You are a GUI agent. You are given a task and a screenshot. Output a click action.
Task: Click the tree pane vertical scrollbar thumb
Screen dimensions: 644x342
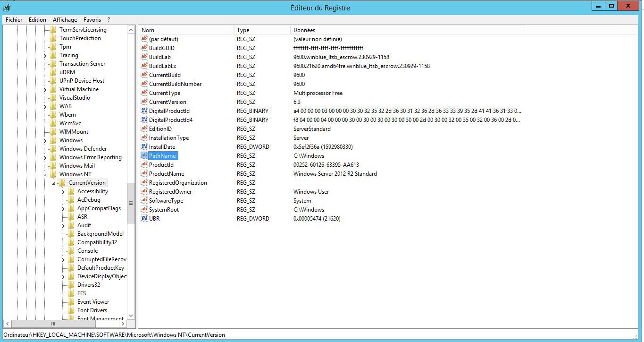tap(131, 203)
